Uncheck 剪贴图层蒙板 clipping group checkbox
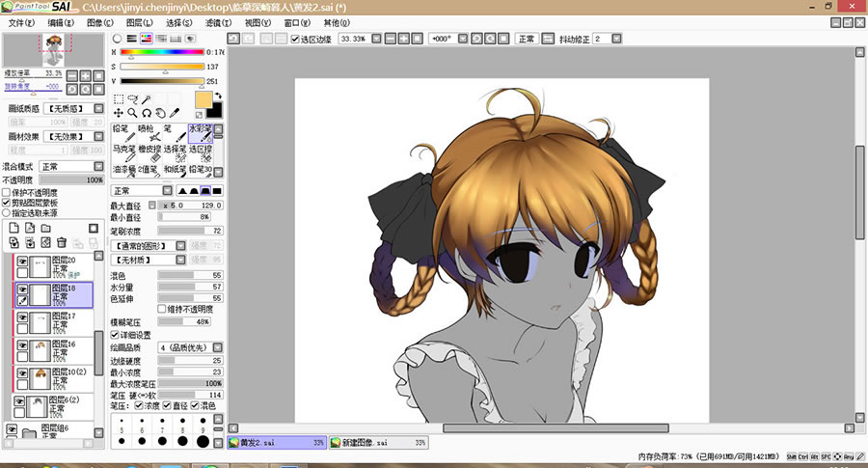The height and width of the screenshot is (468, 868). tap(6, 203)
